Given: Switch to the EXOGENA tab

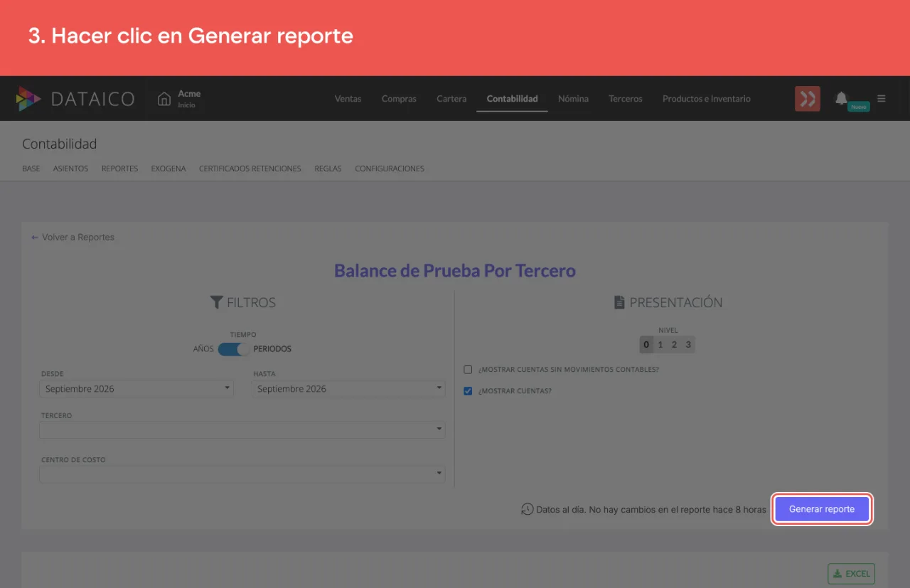Looking at the screenshot, I should 168,169.
